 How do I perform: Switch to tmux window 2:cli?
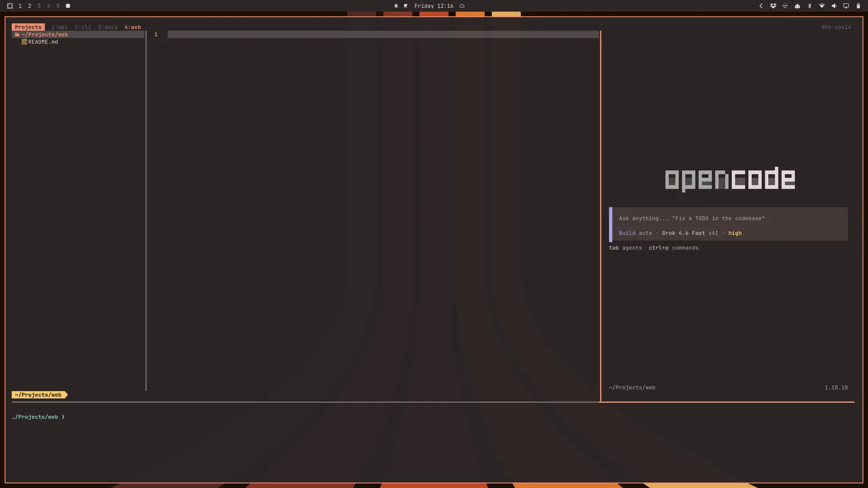click(x=83, y=27)
